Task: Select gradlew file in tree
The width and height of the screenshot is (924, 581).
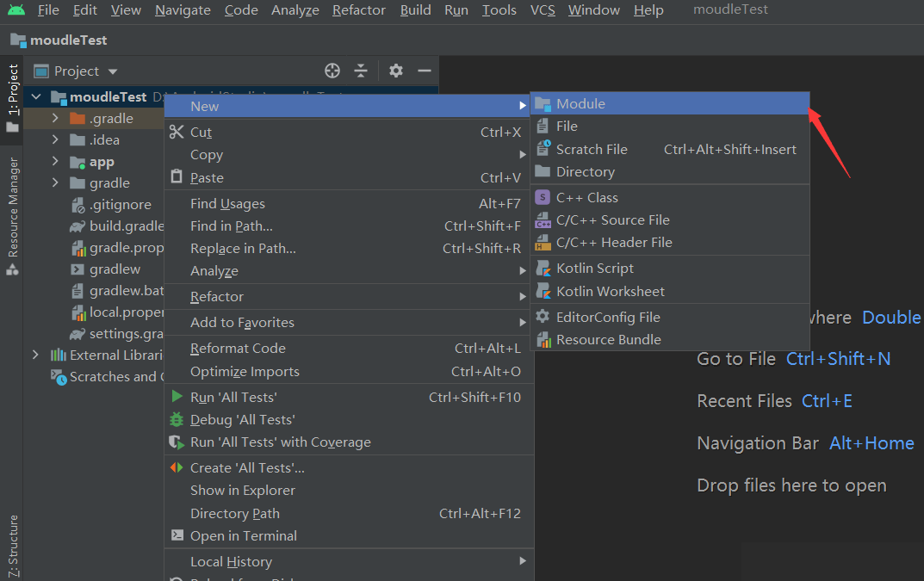Action: tap(115, 269)
